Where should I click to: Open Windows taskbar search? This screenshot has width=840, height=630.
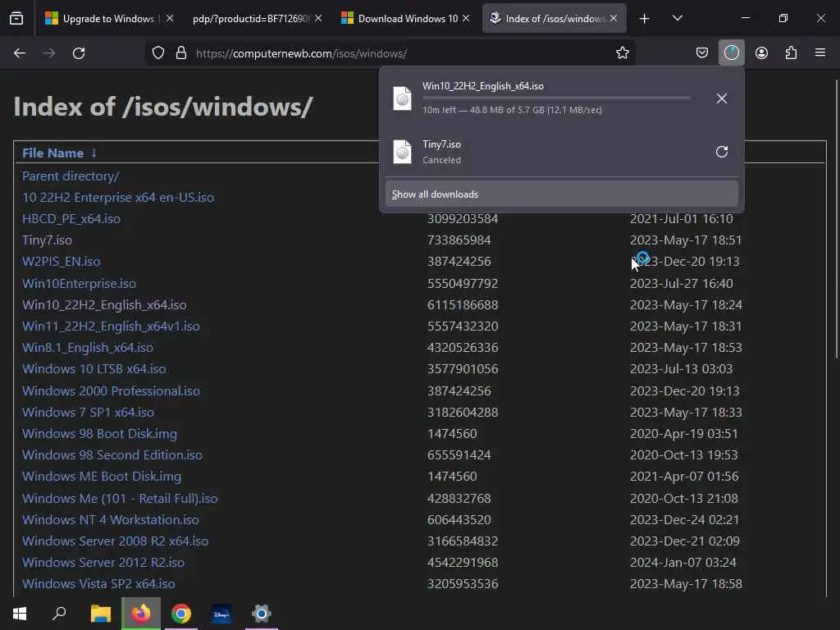59,614
